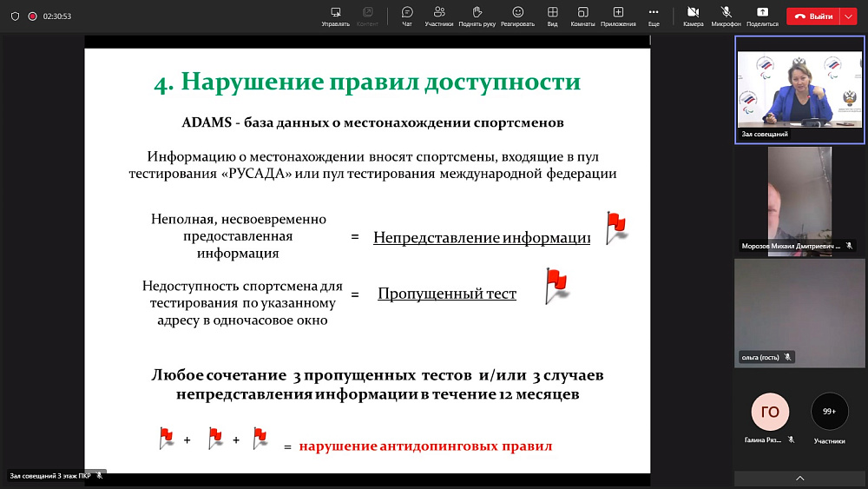Open the Вид (View) layout menu
This screenshot has width=868, height=489.
point(553,16)
